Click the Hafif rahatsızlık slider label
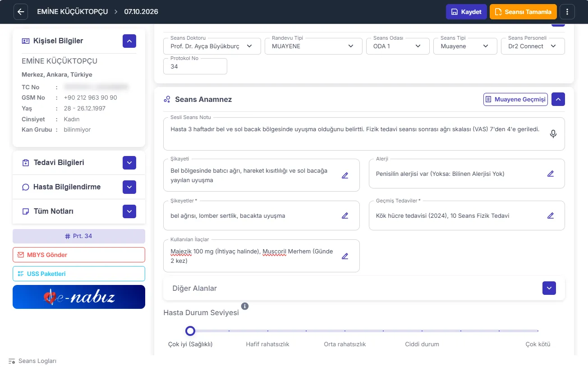588x367 pixels. 267,344
